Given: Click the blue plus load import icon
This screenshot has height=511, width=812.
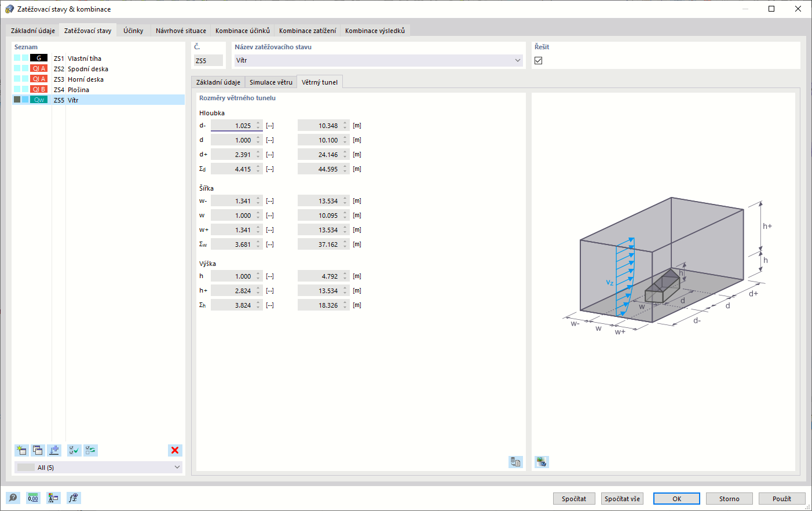Looking at the screenshot, I should [54, 450].
